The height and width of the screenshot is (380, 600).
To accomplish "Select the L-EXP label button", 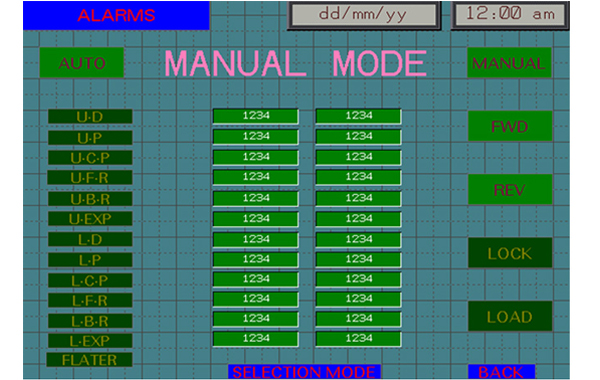I will click(x=90, y=341).
